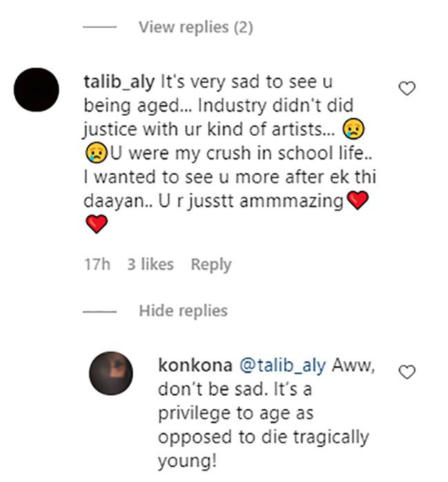Like konkona's reply using the heart icon
448x482 pixels.
pos(407,372)
